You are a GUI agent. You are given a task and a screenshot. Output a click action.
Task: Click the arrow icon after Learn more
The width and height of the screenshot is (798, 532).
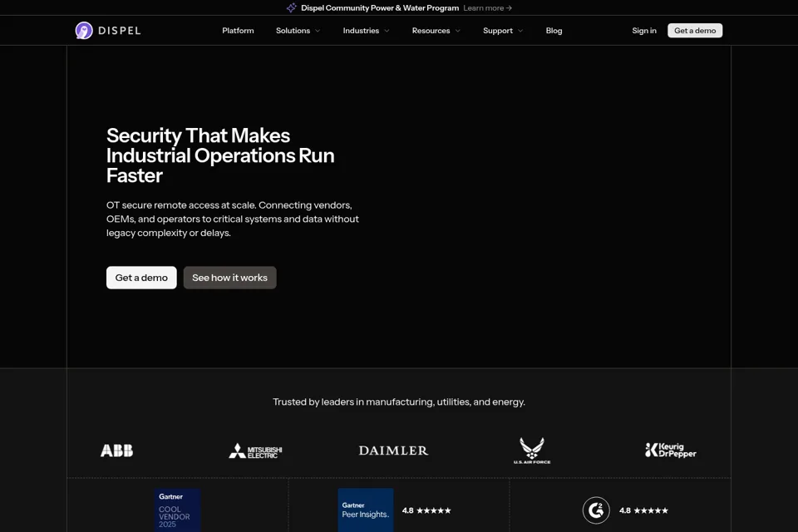coord(509,8)
